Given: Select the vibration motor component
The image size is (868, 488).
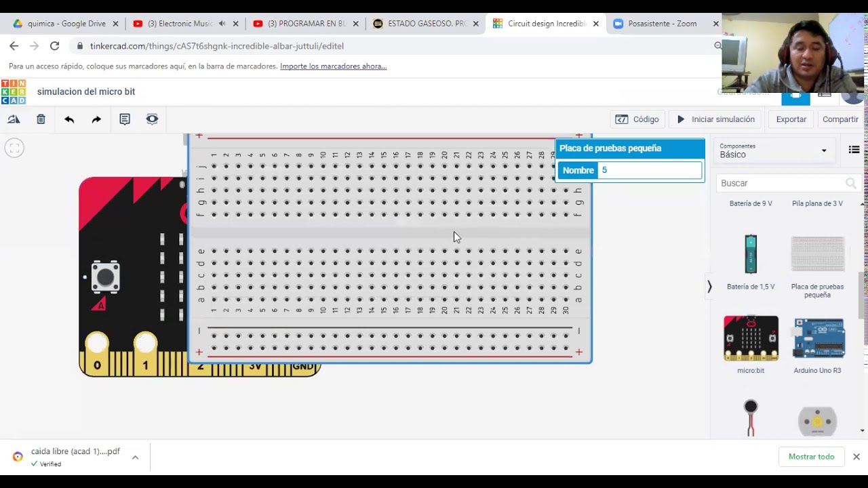Looking at the screenshot, I should point(751,418).
